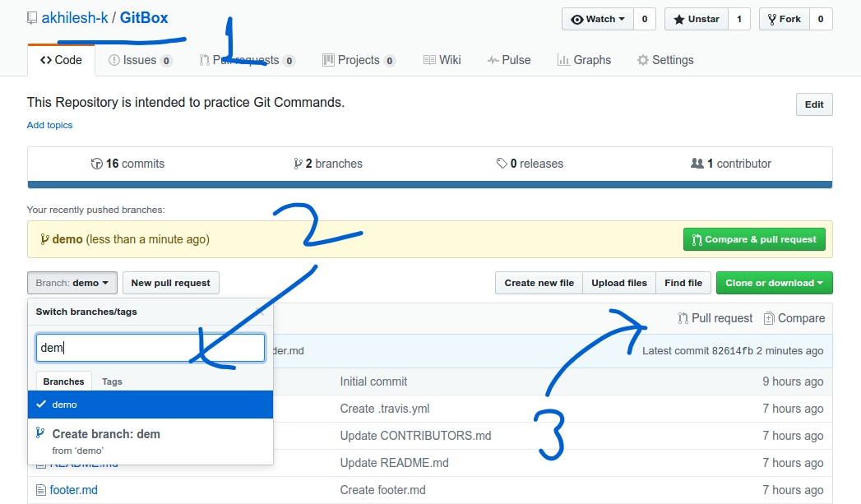Open the Settings tab
The width and height of the screenshot is (861, 504).
(x=665, y=60)
